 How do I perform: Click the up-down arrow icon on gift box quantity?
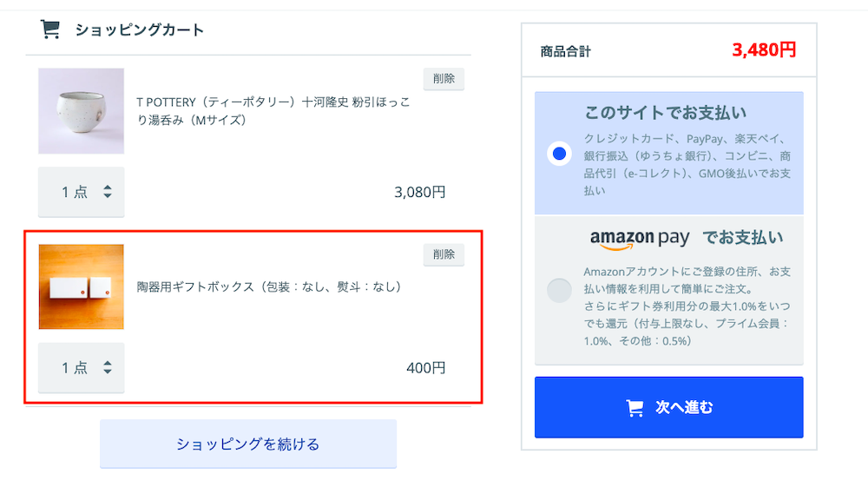108,367
